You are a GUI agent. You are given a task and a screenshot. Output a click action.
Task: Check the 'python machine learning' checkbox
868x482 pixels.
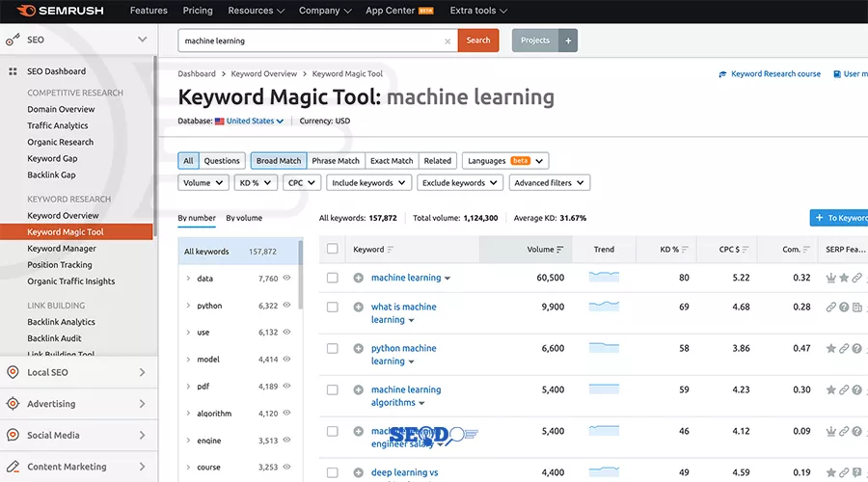(x=332, y=348)
